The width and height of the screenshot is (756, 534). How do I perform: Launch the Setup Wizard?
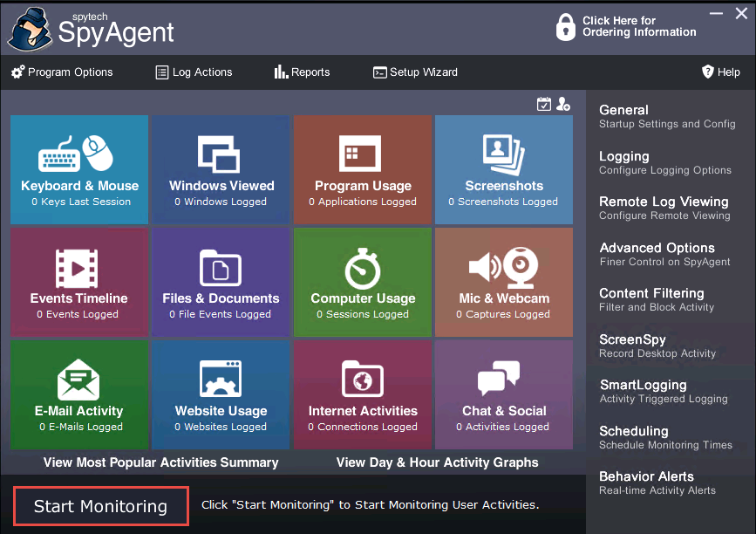416,72
